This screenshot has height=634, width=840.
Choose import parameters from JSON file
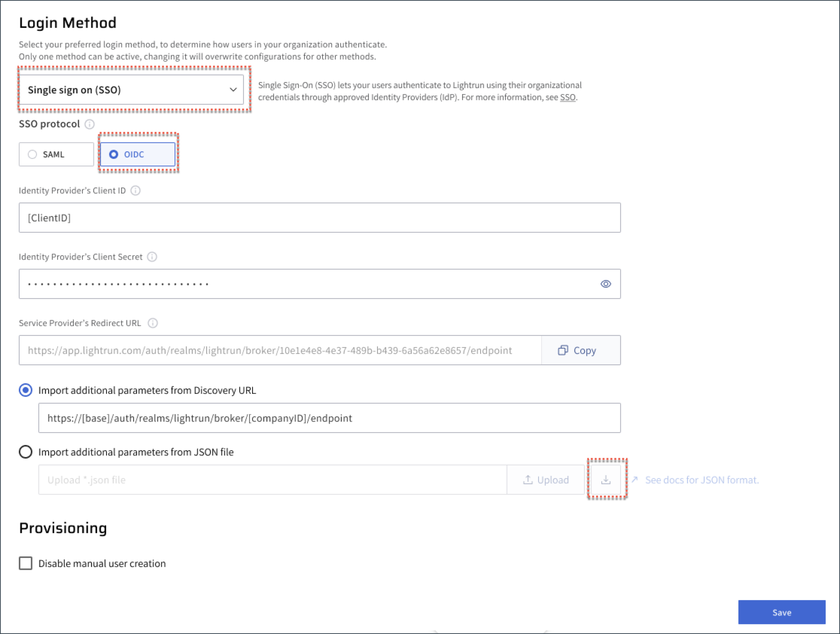pos(26,452)
